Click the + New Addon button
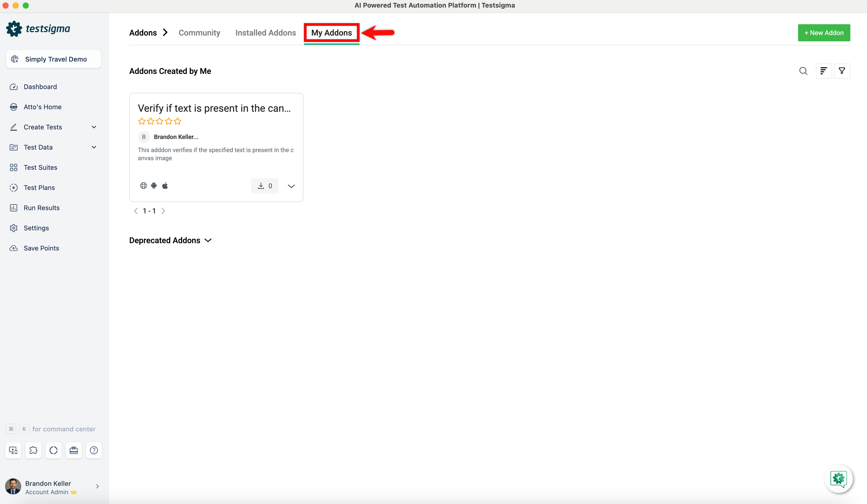 tap(824, 33)
